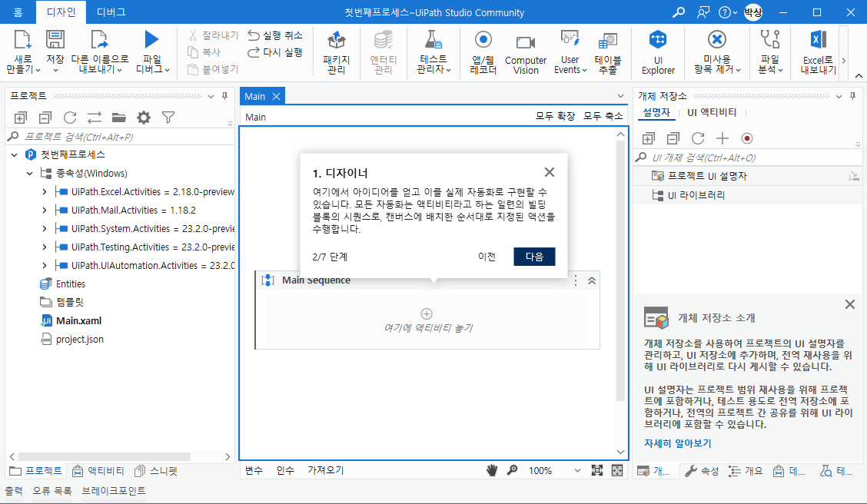Expand all in Project panel toolbar

21,117
